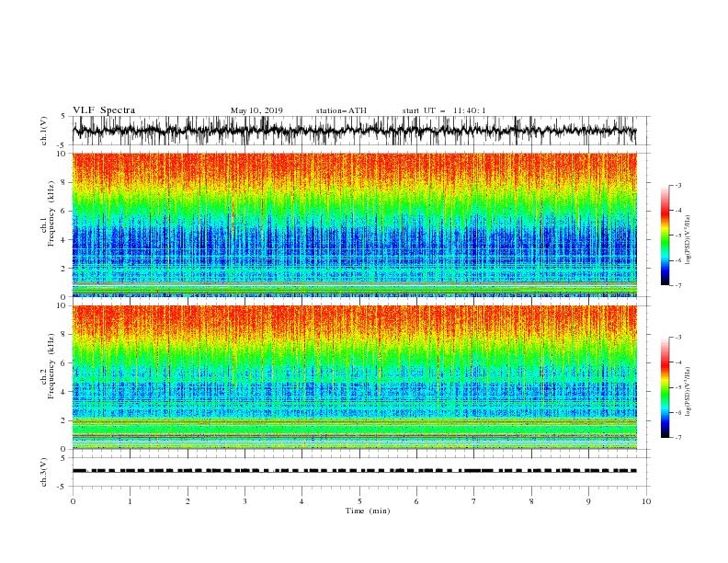The height and width of the screenshot is (563, 728).
Task: Select the log(PSD) label beside ch.1 colorbar
Action: tap(688, 240)
